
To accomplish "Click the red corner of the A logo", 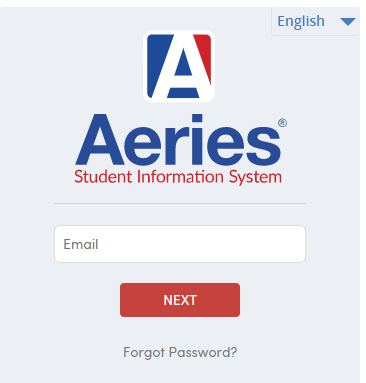I will (204, 52).
